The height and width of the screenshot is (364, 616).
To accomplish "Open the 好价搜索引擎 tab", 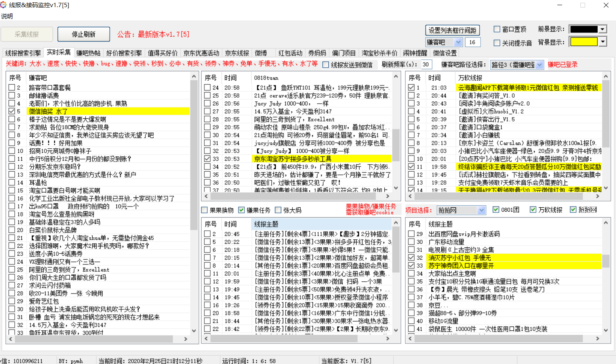I will tap(124, 53).
